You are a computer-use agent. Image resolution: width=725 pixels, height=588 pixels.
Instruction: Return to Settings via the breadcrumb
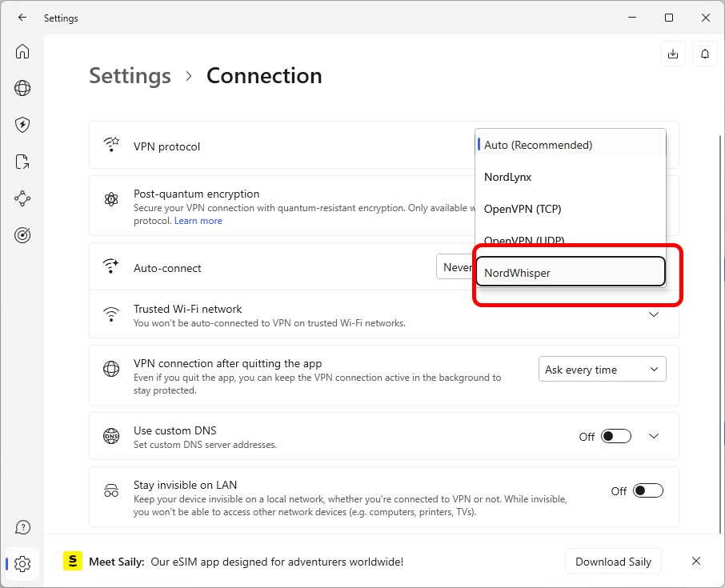tap(130, 76)
